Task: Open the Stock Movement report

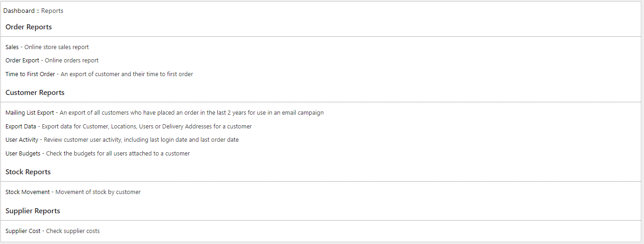Action: point(28,192)
